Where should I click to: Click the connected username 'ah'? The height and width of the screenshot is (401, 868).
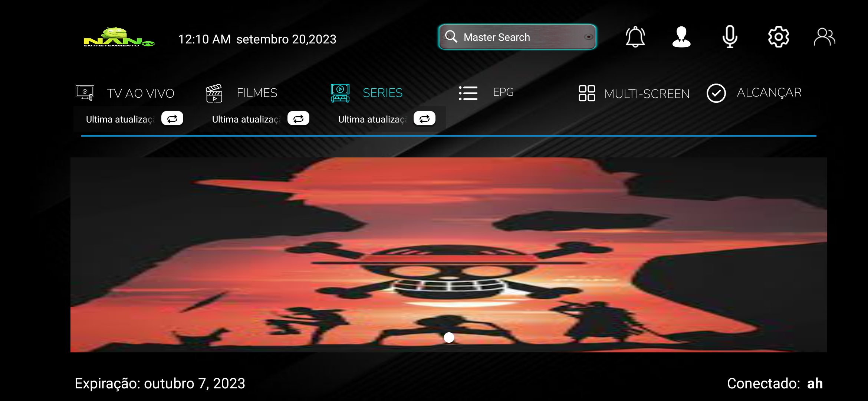[815, 384]
